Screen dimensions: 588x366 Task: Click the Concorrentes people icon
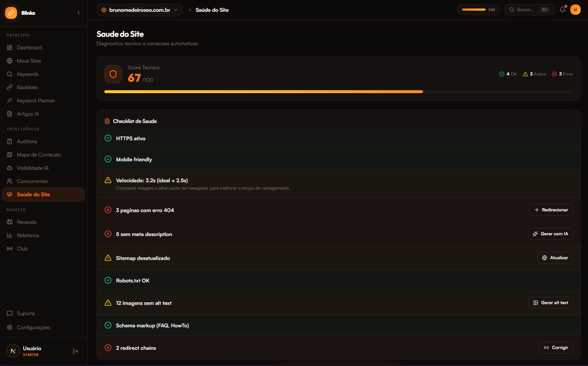click(10, 181)
